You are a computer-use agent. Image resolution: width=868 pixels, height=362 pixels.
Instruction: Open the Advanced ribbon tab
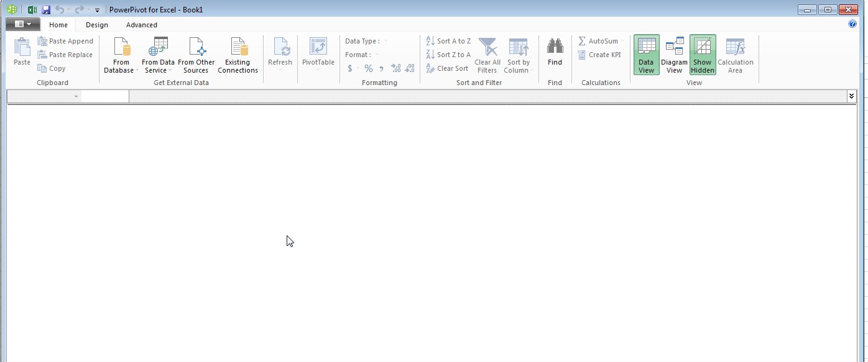[142, 25]
